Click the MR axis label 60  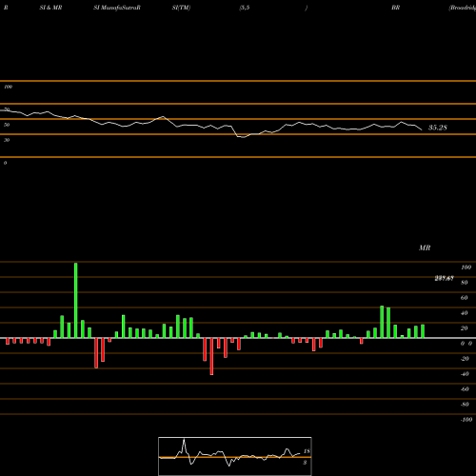pos(464,298)
